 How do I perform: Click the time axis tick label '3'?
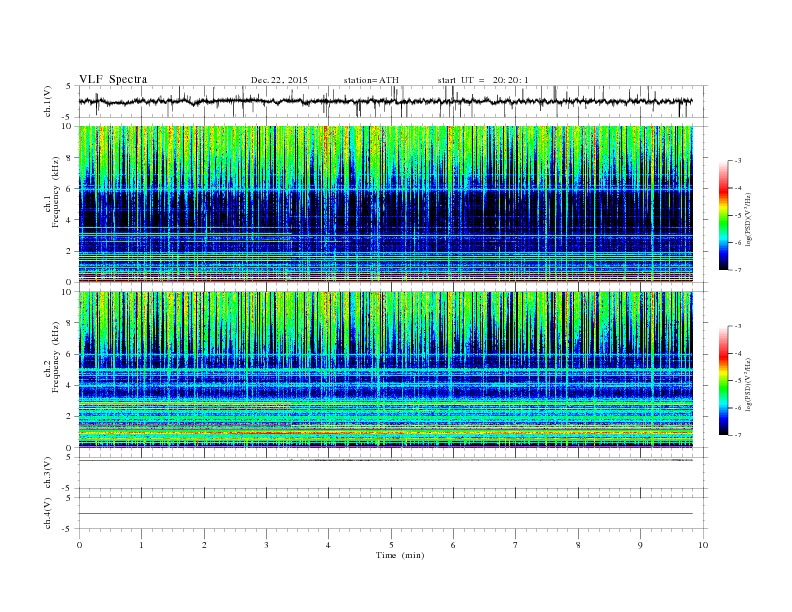click(x=266, y=545)
